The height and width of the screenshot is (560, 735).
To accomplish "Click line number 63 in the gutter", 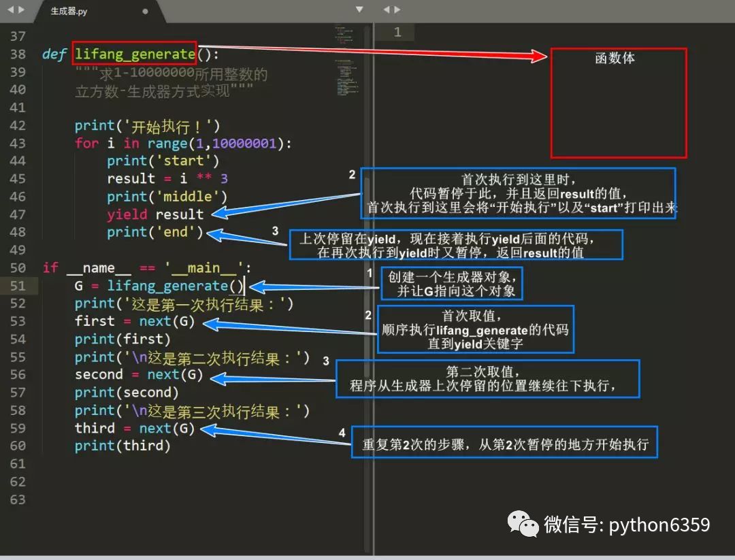I will click(18, 499).
